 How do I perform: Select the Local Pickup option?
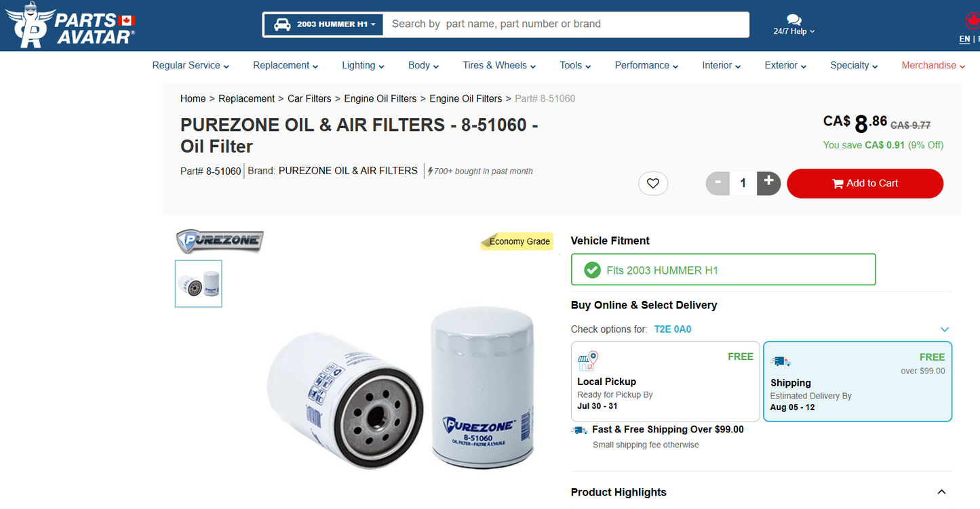[665, 381]
